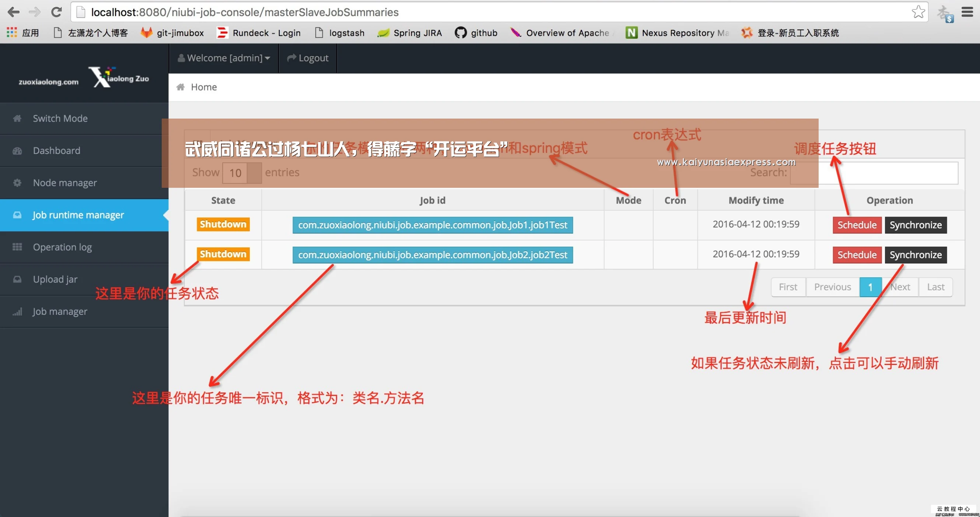Bookmark page using the star icon
This screenshot has width=980, height=517.
point(918,12)
